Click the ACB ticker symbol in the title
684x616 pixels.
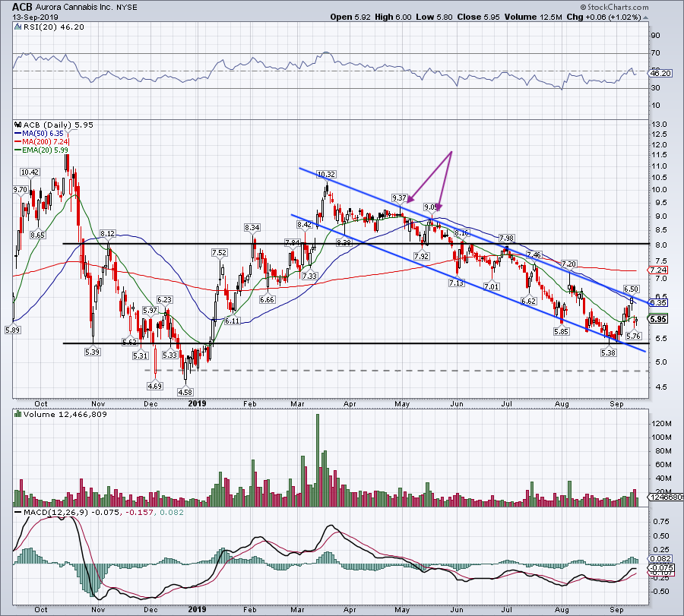(x=22, y=7)
